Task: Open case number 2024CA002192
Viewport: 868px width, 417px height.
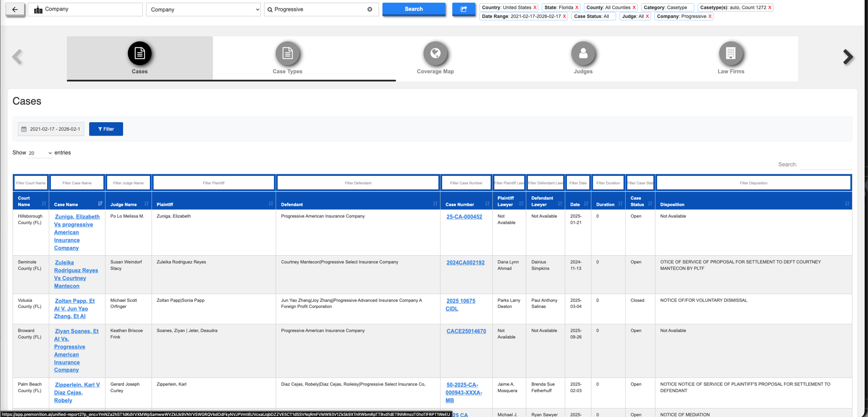Action: pos(465,263)
